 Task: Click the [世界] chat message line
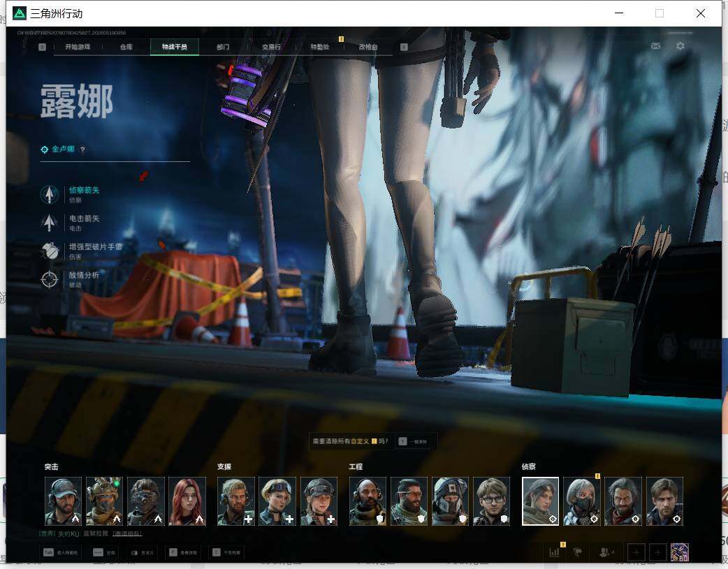click(x=91, y=533)
